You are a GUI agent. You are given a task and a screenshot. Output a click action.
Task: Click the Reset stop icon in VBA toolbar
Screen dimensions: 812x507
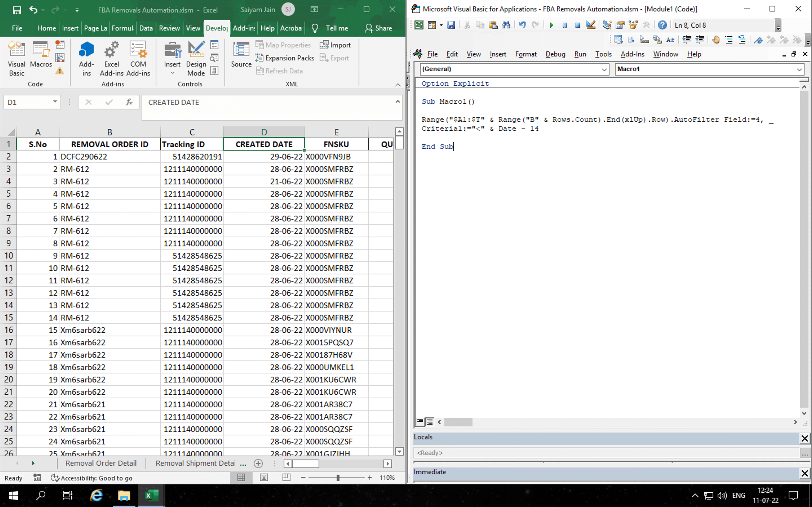(577, 25)
